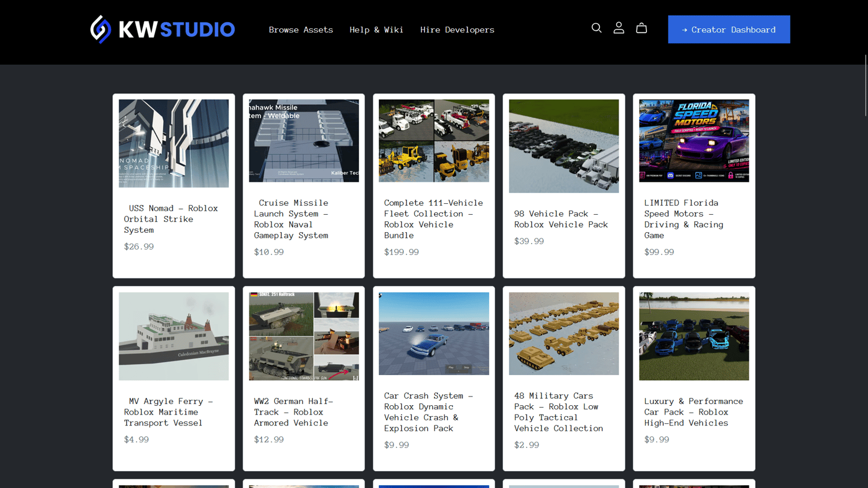Open the Help & Wiki menu

click(376, 30)
